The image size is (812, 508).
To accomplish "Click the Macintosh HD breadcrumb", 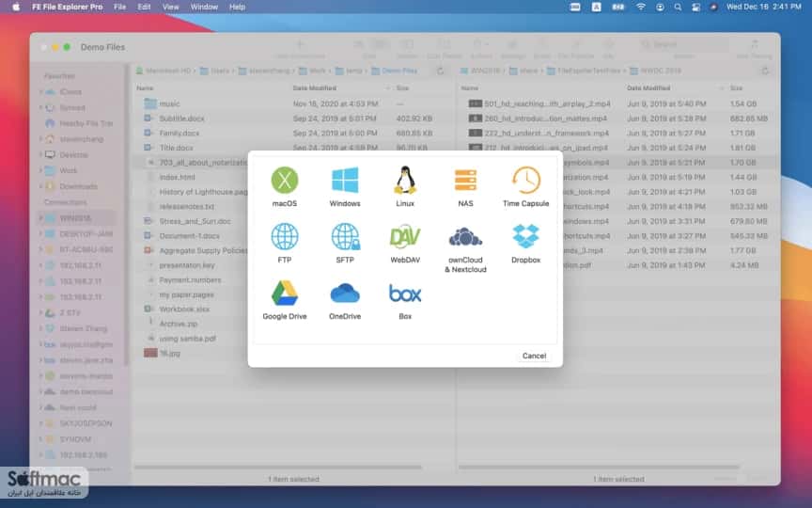I will click(x=164, y=71).
